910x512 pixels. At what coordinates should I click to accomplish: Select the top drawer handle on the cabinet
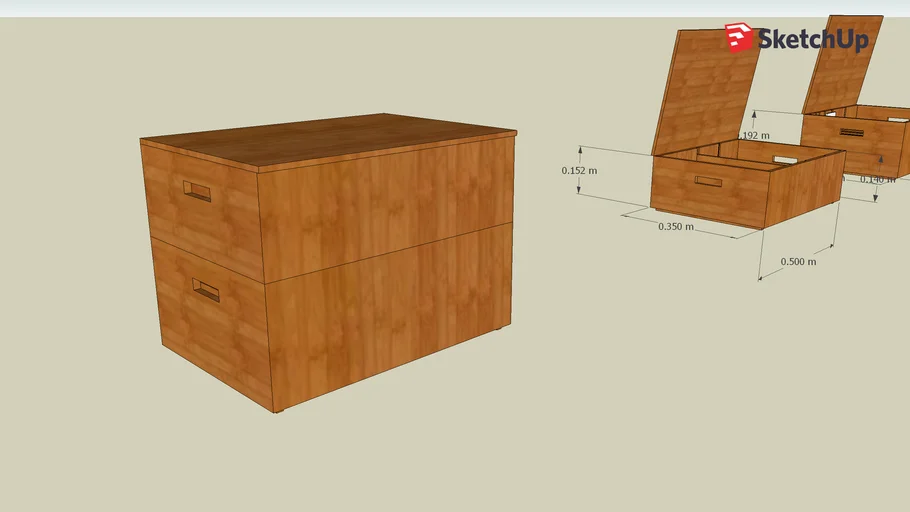(197, 191)
